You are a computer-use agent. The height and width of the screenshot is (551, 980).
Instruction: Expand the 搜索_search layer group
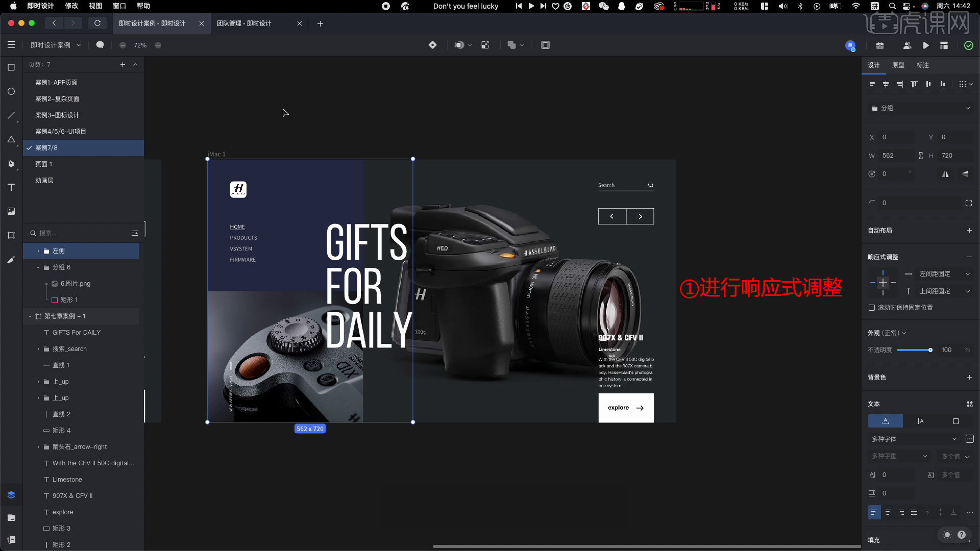click(x=38, y=349)
